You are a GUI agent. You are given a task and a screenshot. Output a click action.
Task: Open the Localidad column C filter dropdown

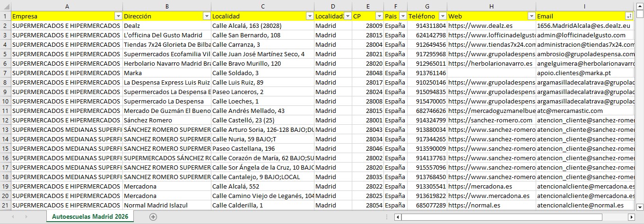pyautogui.click(x=310, y=16)
